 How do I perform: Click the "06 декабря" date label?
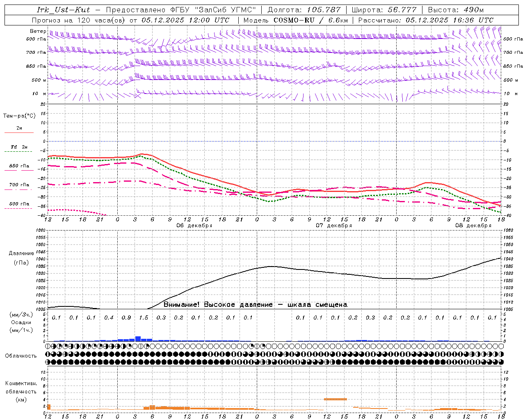click(194, 226)
